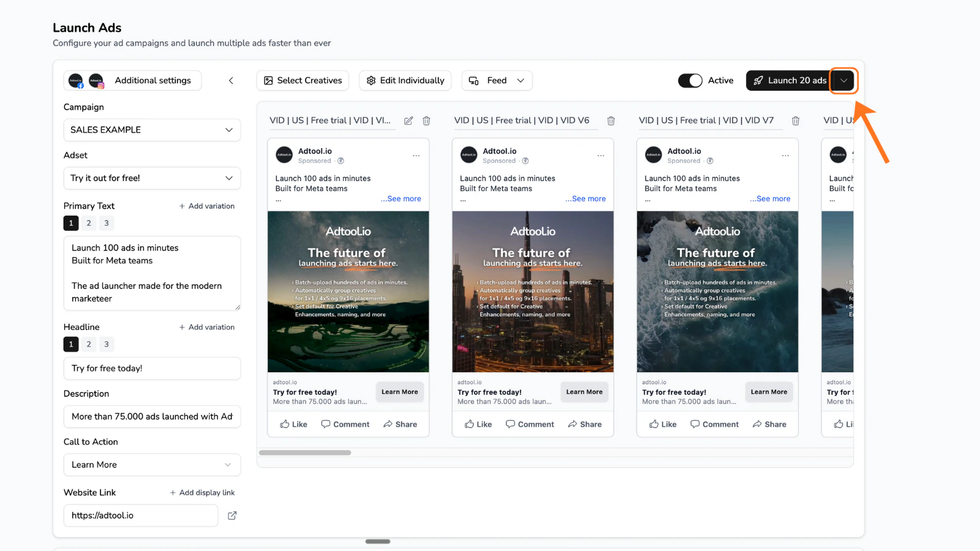Click first ad creative image with rice terraces
Screen dimensions: 980x551
coord(349,292)
